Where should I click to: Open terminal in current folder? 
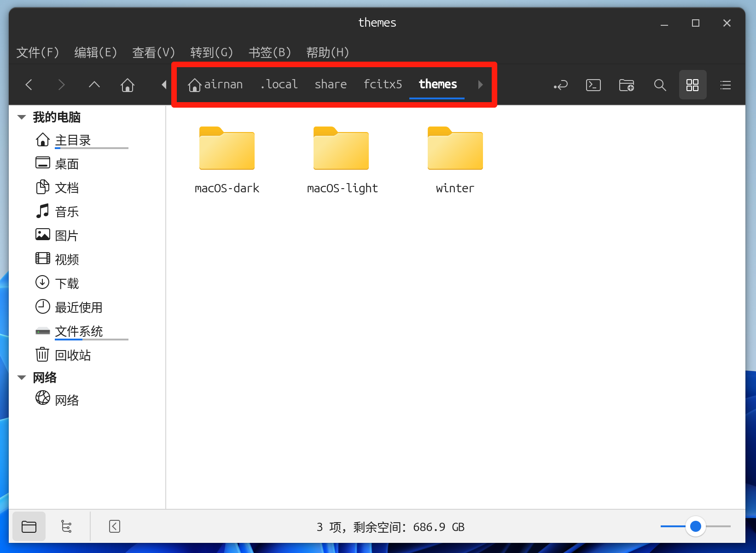pos(593,85)
